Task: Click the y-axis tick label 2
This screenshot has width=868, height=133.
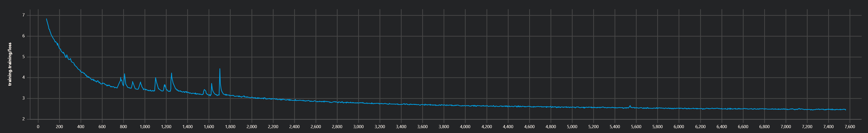Action: point(24,119)
